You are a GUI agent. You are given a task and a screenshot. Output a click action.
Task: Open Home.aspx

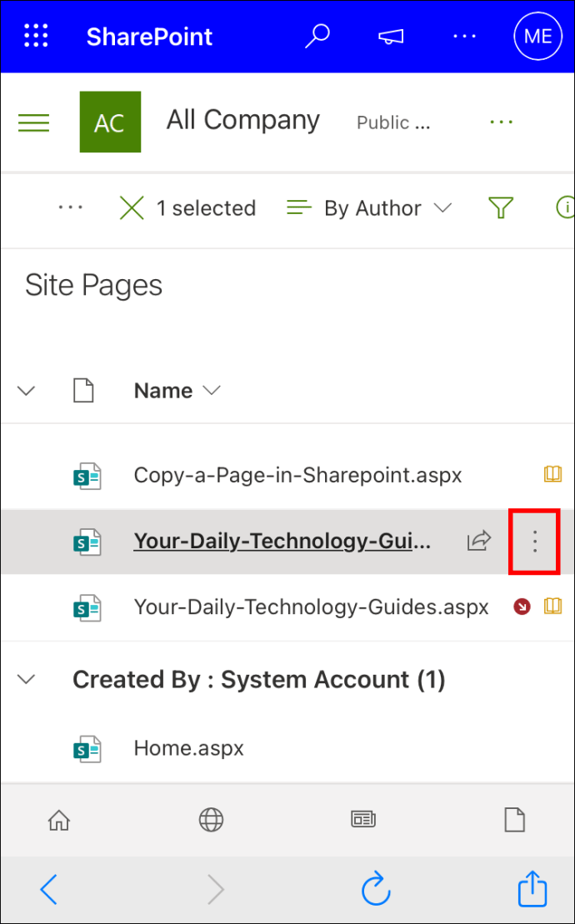[188, 748]
